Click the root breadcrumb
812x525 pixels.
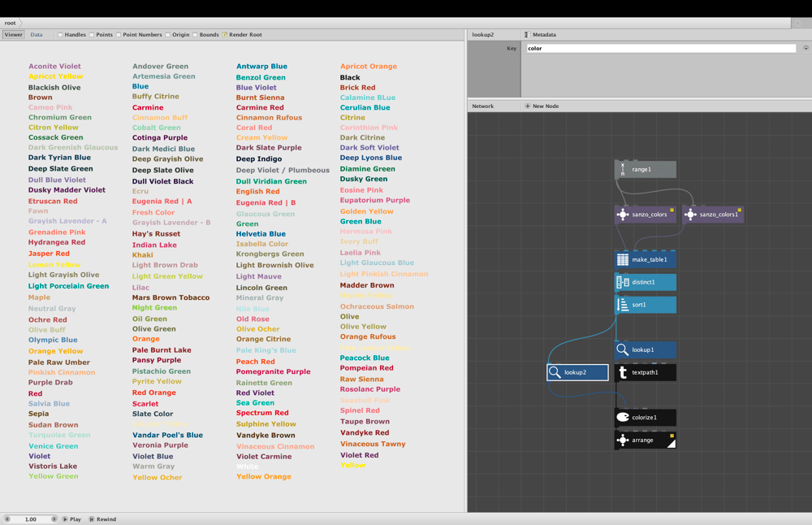(11, 23)
